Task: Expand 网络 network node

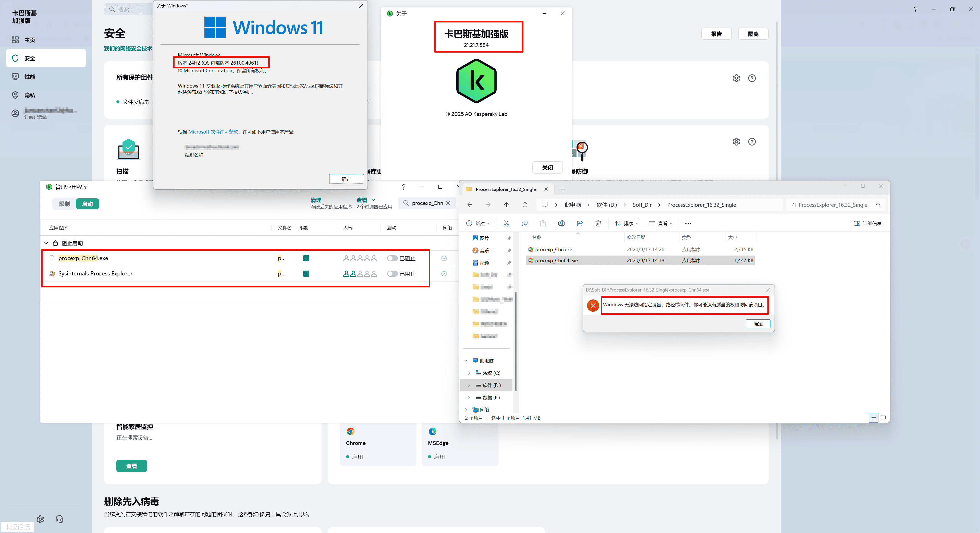Action: pyautogui.click(x=466, y=410)
